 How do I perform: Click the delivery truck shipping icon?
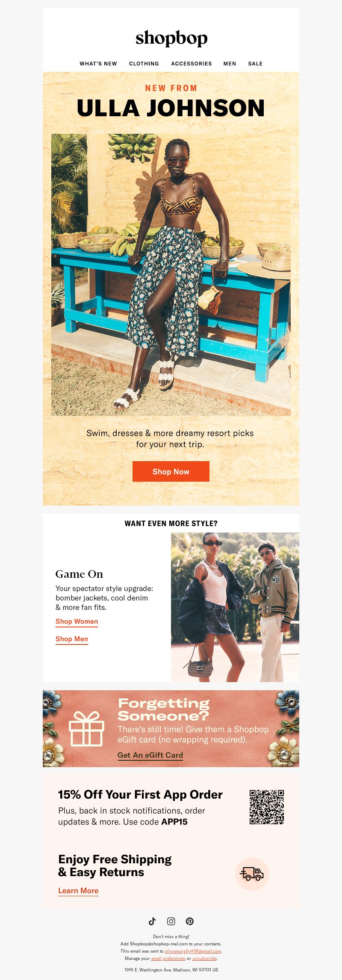click(252, 874)
